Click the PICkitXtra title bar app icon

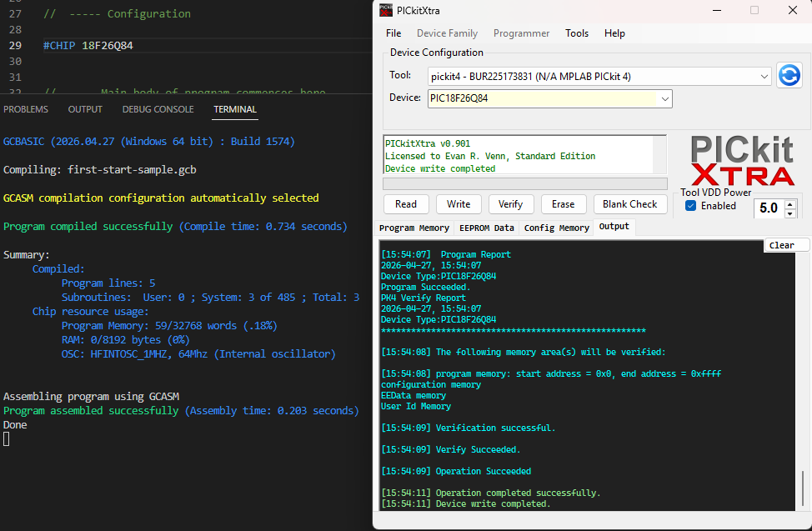click(x=386, y=11)
